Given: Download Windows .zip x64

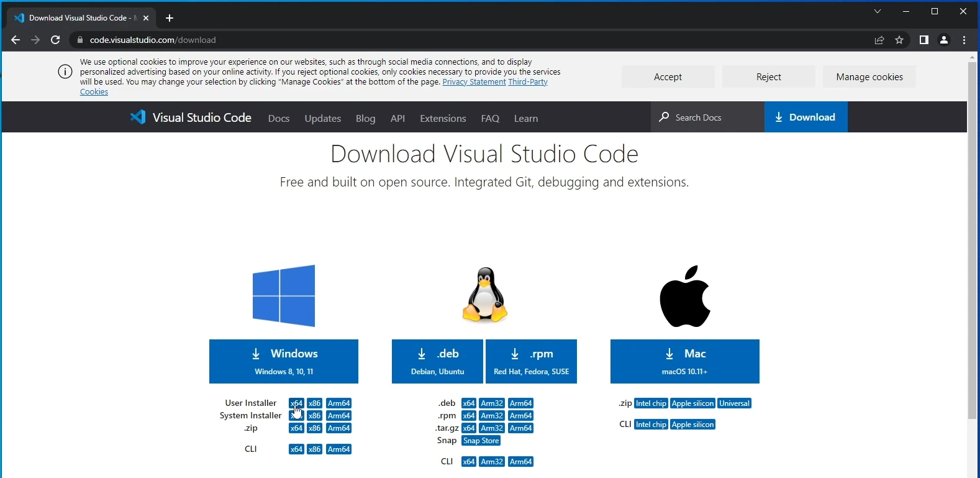Looking at the screenshot, I should point(296,428).
